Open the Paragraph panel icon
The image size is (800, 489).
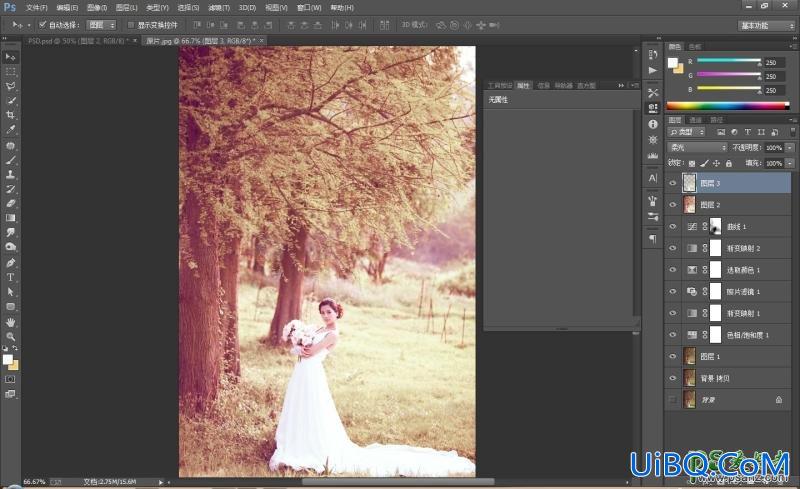pos(653,238)
